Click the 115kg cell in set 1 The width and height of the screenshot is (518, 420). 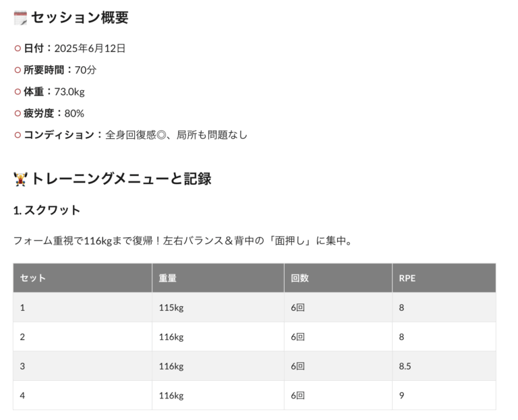(x=218, y=307)
